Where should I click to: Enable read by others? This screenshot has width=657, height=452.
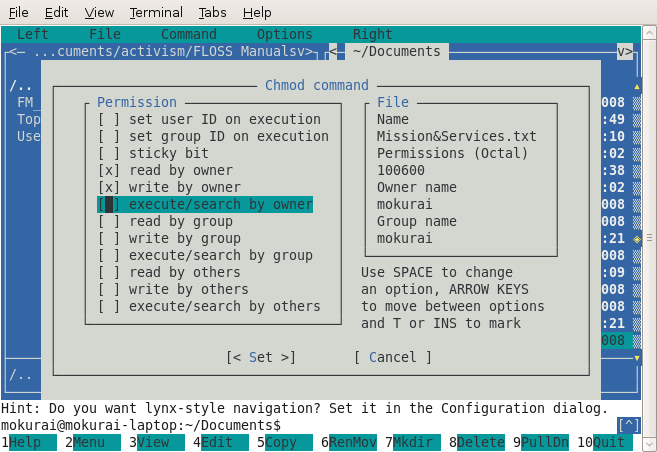169,272
